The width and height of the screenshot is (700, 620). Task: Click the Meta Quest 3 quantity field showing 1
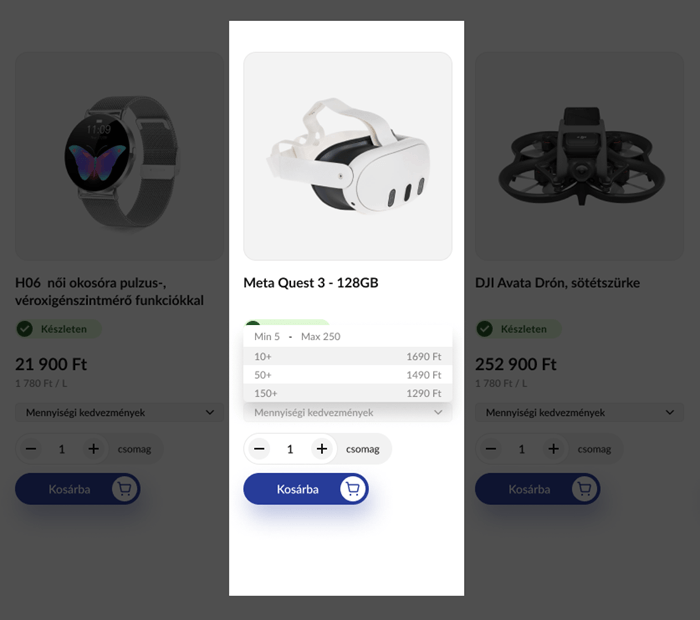tap(290, 449)
